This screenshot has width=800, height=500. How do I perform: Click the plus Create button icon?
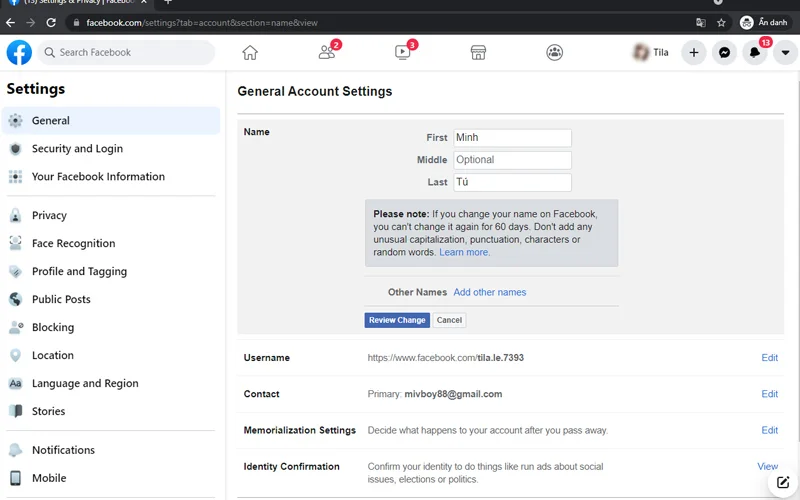(694, 52)
